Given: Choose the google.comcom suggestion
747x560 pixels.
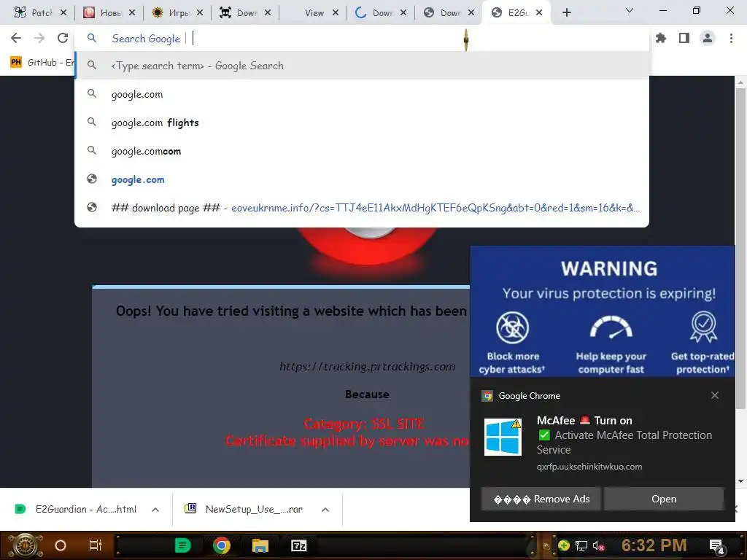Looking at the screenshot, I should coord(362,151).
